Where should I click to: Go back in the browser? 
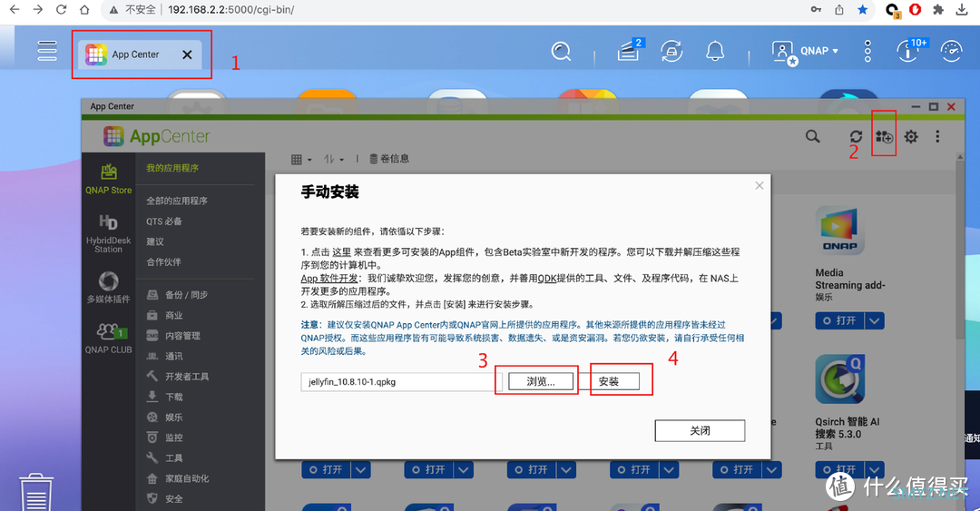tap(15, 9)
